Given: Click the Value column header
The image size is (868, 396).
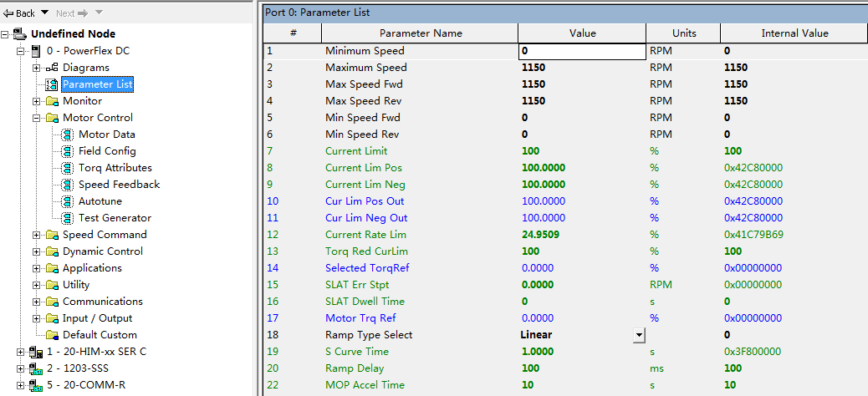Looking at the screenshot, I should (582, 33).
